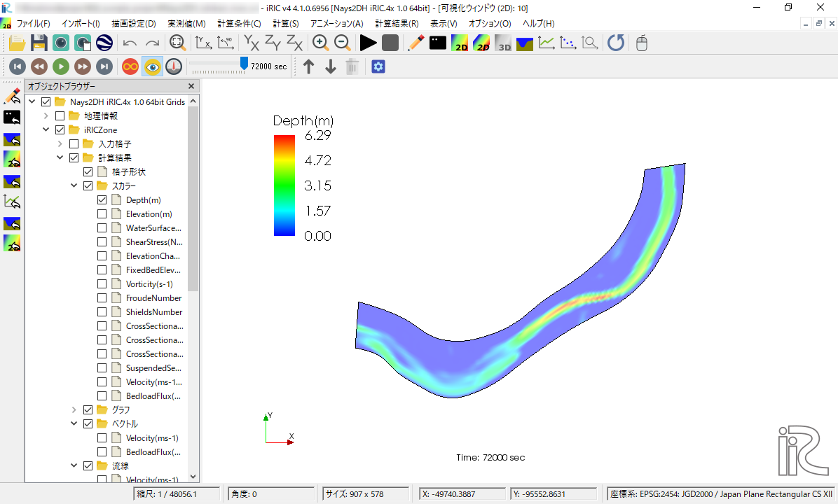838x504 pixels.
Task: Jump to first animation step
Action: (17, 66)
